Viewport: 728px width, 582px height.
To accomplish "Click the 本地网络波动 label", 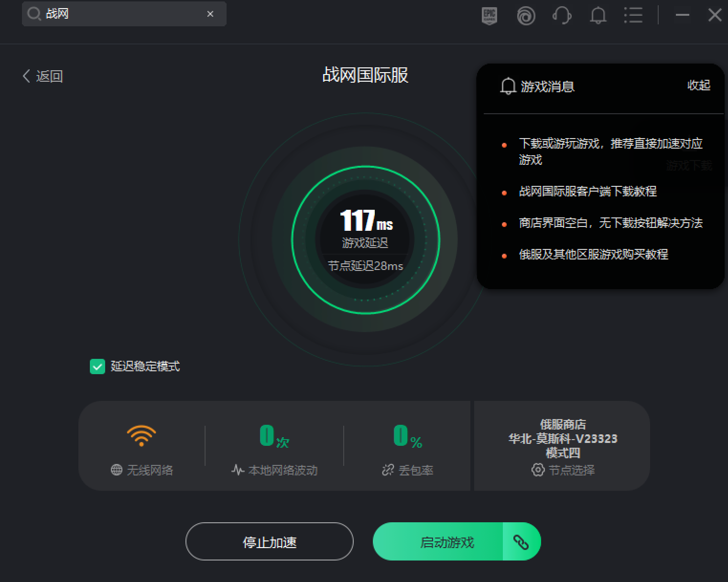I will point(283,470).
